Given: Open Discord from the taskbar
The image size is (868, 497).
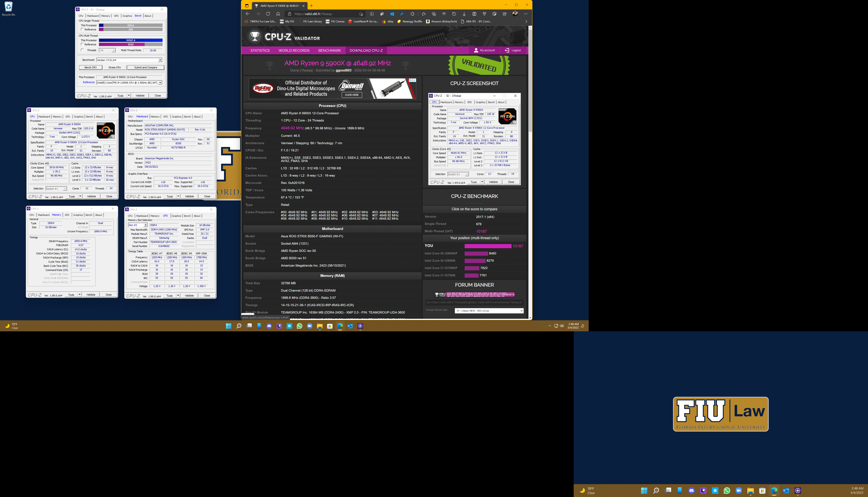Looking at the screenshot, I should point(269,326).
